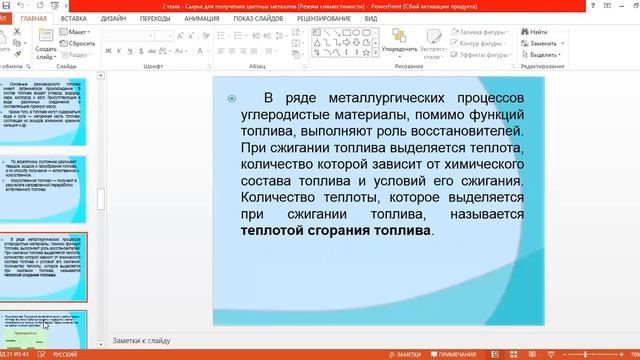Open Выделить selection dropdown
The image size is (640, 360).
[542, 54]
